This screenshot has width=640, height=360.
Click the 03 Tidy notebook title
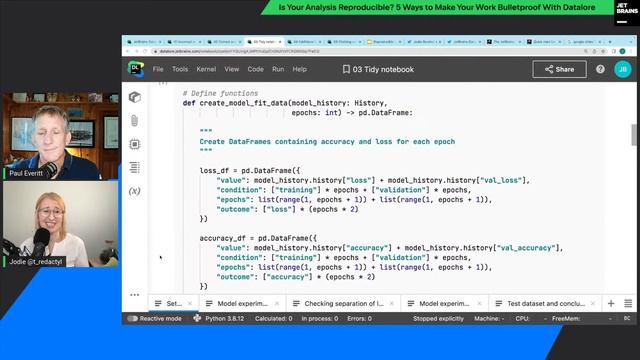tap(383, 69)
